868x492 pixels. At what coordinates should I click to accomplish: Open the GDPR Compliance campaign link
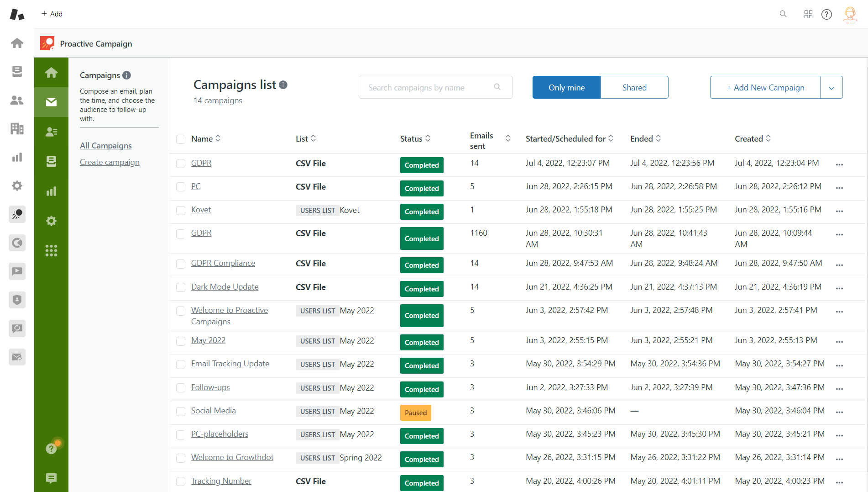pos(223,263)
